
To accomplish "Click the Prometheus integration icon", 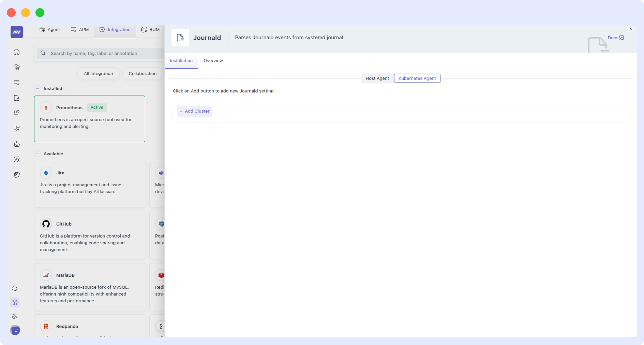I will click(x=46, y=107).
